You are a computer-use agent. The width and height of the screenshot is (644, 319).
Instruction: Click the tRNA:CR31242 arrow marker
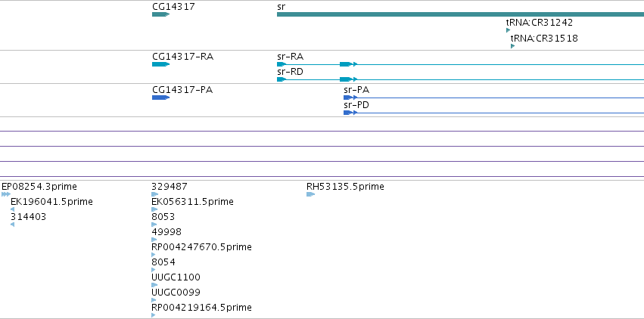[508, 30]
